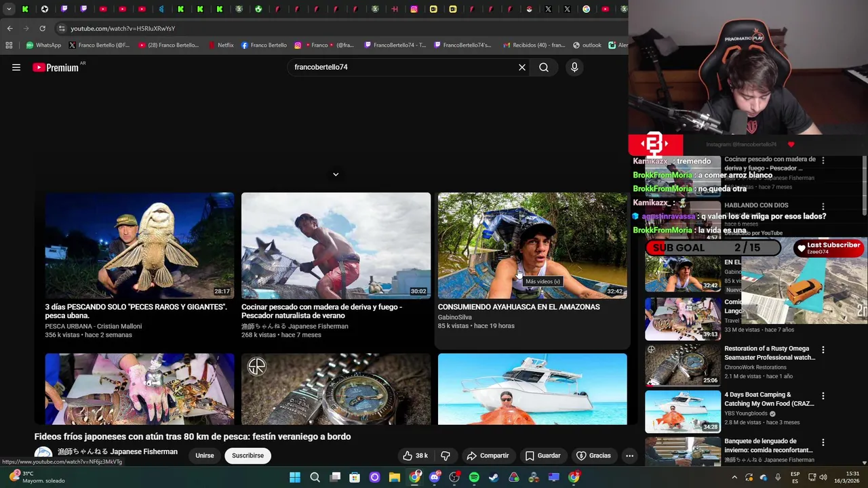Image resolution: width=868 pixels, height=488 pixels.
Task: Click the 3 días PESCANDO SOLO title
Action: (136, 311)
